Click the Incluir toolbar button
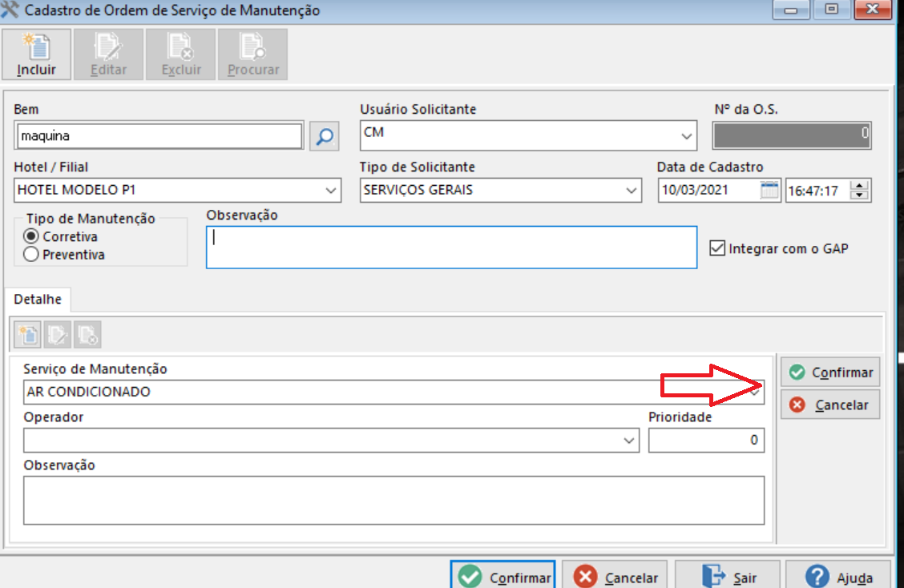Screen dimensions: 904x588 click(x=36, y=54)
